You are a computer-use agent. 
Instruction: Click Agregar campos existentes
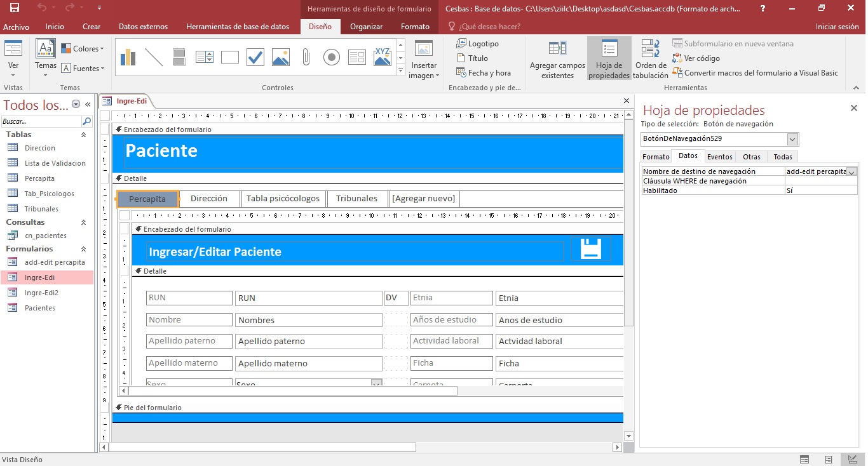point(557,59)
